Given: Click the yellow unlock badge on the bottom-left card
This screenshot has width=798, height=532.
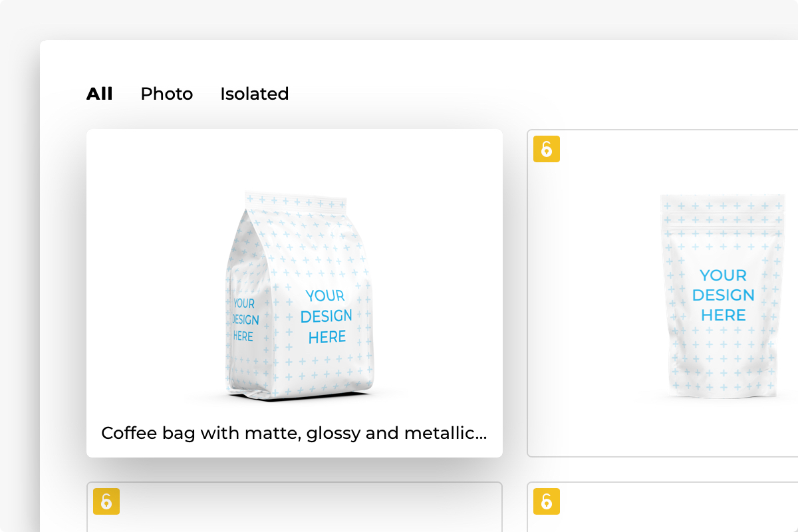Looking at the screenshot, I should click(106, 501).
